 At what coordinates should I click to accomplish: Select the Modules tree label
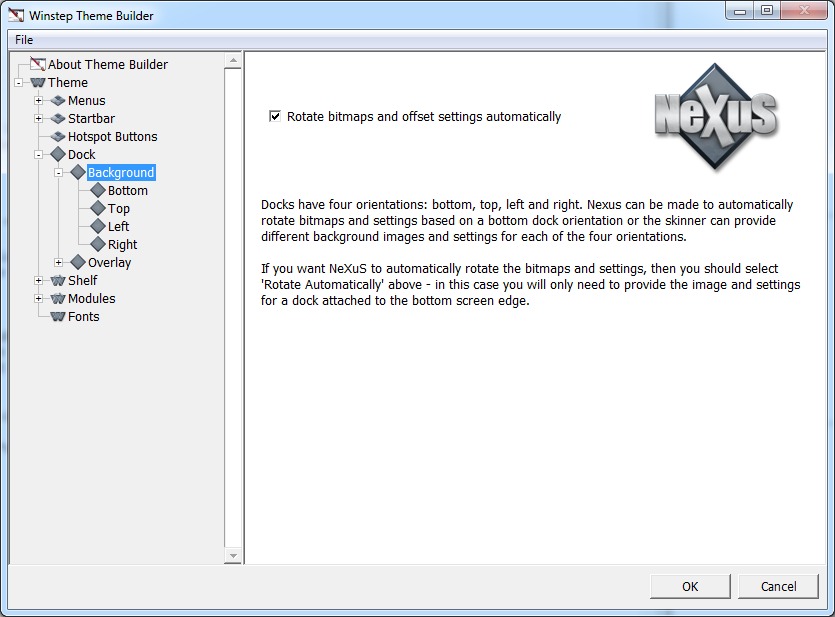click(x=92, y=299)
